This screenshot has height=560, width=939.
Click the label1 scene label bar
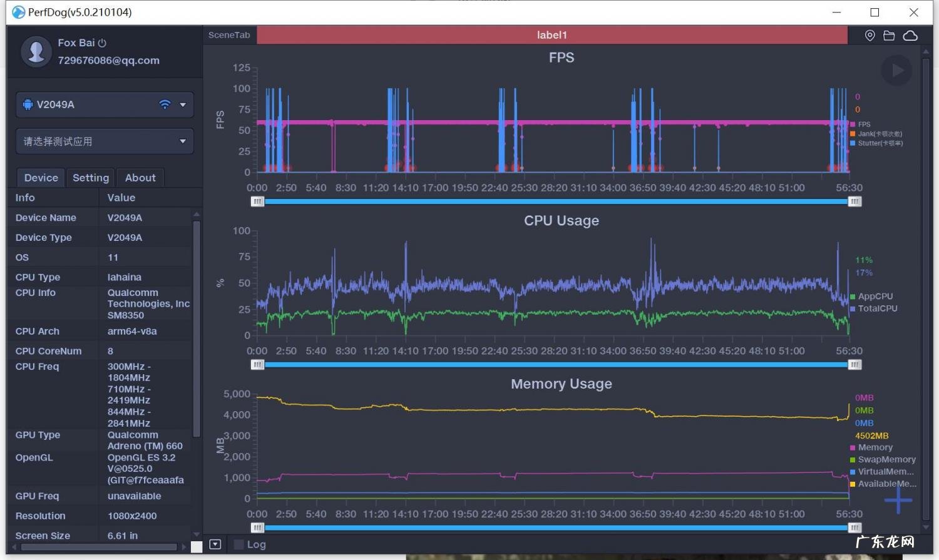552,35
